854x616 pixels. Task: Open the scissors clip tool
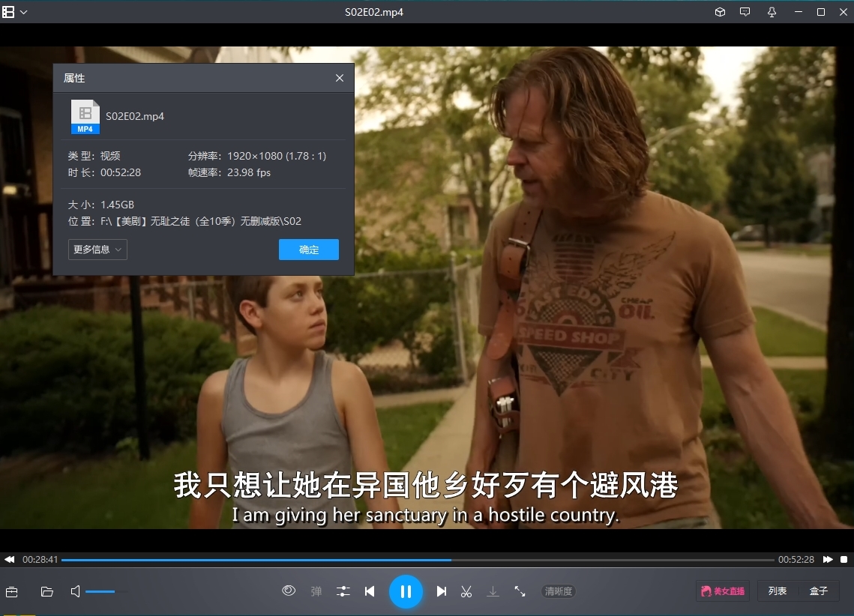pyautogui.click(x=466, y=591)
